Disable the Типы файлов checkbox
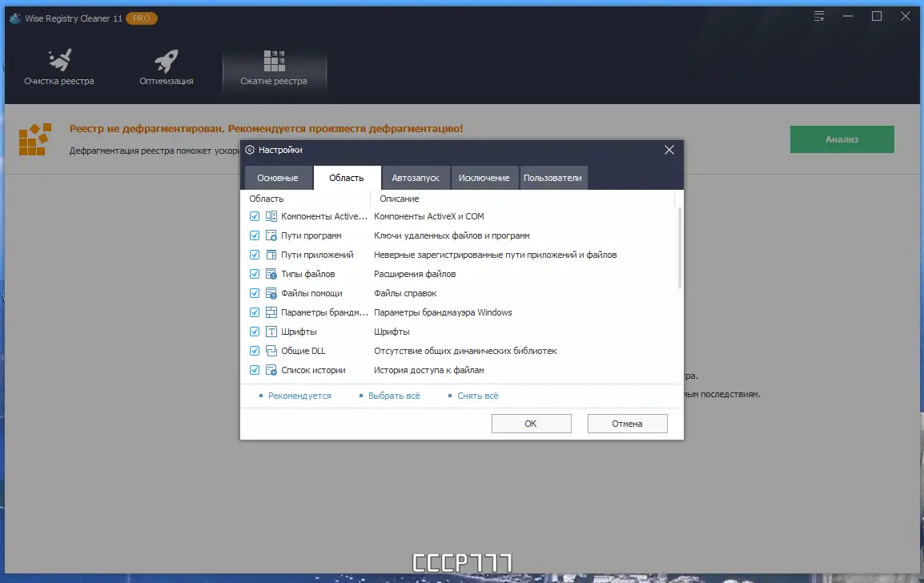 coord(255,274)
